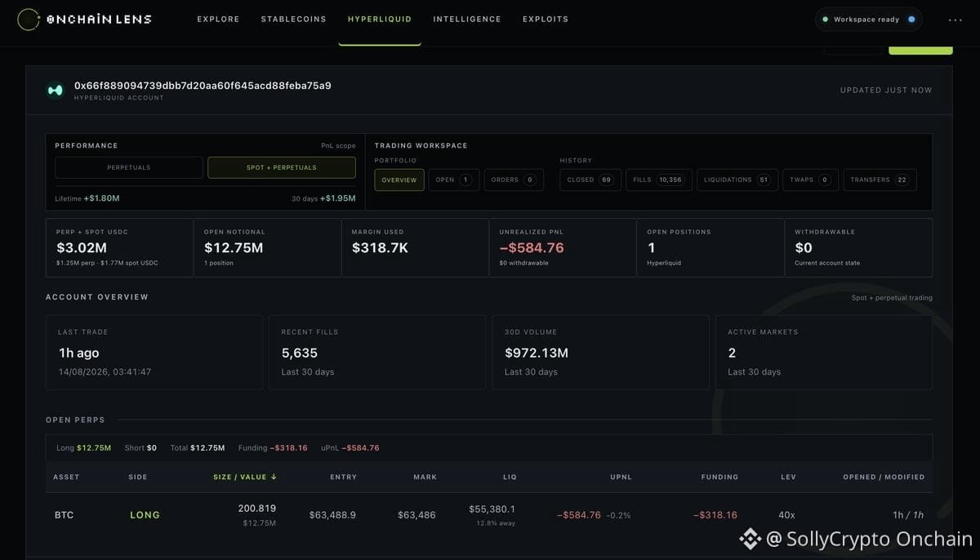Open the TWAPs history tab
The width and height of the screenshot is (980, 560).
click(810, 180)
